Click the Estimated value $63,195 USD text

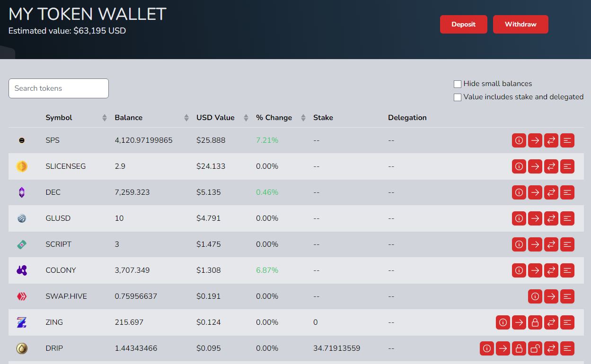[67, 31]
